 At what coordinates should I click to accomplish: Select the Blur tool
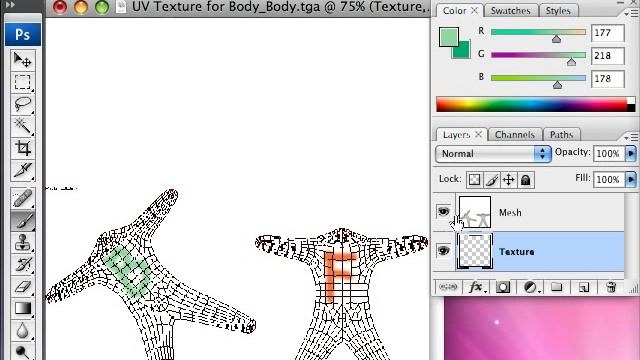click(x=22, y=330)
